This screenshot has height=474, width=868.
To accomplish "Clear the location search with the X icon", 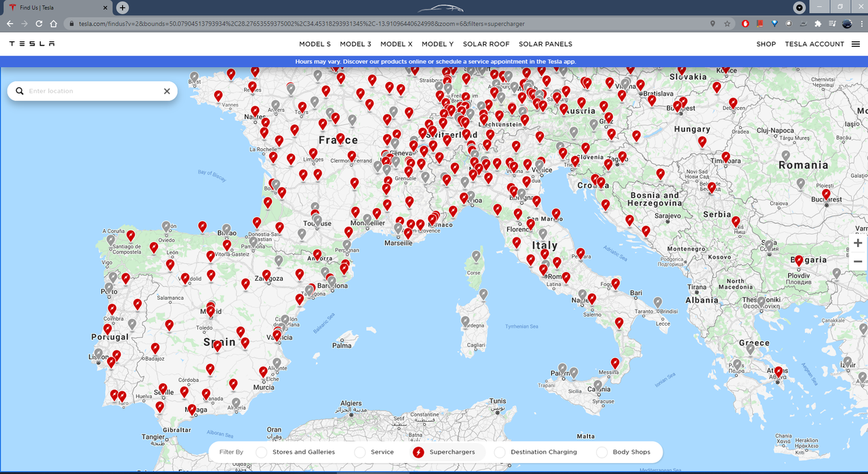I will pos(167,91).
